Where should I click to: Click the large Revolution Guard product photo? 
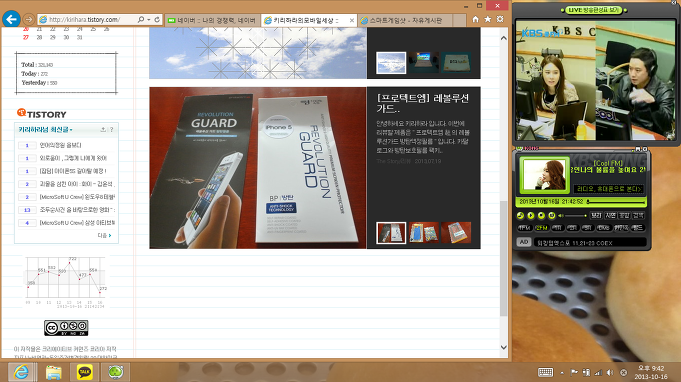pyautogui.click(x=258, y=168)
